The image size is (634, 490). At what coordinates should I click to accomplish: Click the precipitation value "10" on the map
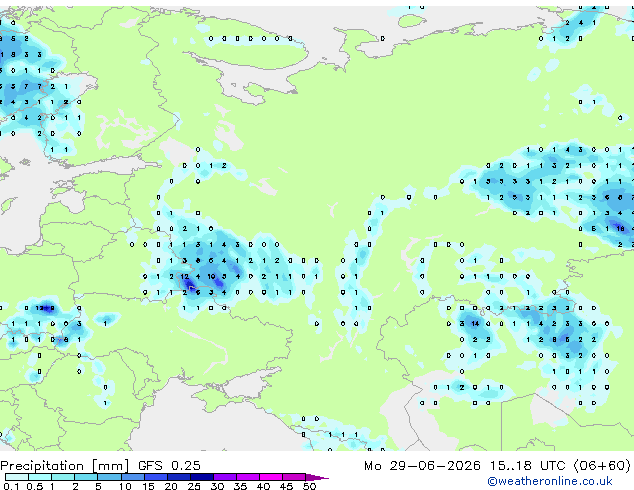point(211,277)
